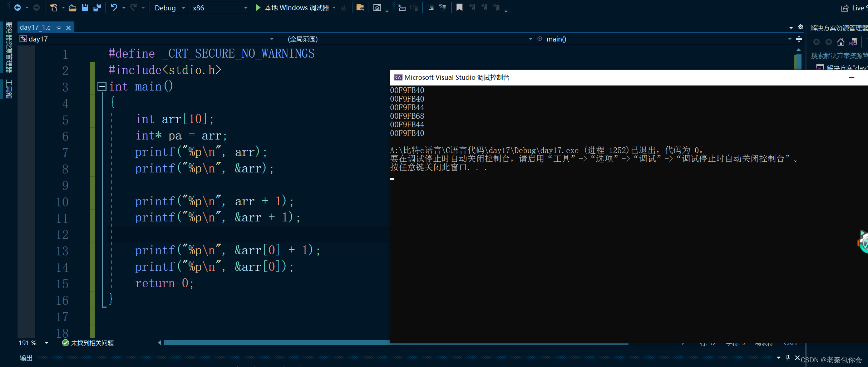868x367 pixels.
Task: Open the main() member navigation dropdown
Action: coord(664,39)
